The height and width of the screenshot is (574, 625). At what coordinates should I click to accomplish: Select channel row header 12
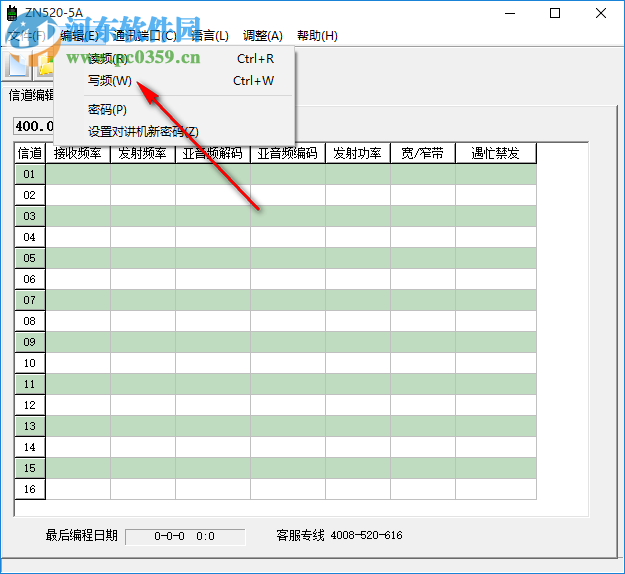coord(30,405)
